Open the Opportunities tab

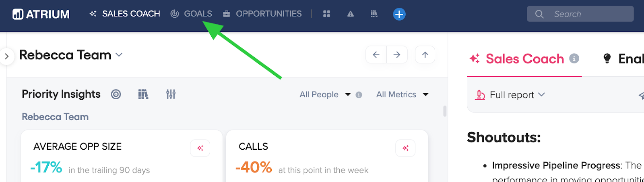pos(262,14)
